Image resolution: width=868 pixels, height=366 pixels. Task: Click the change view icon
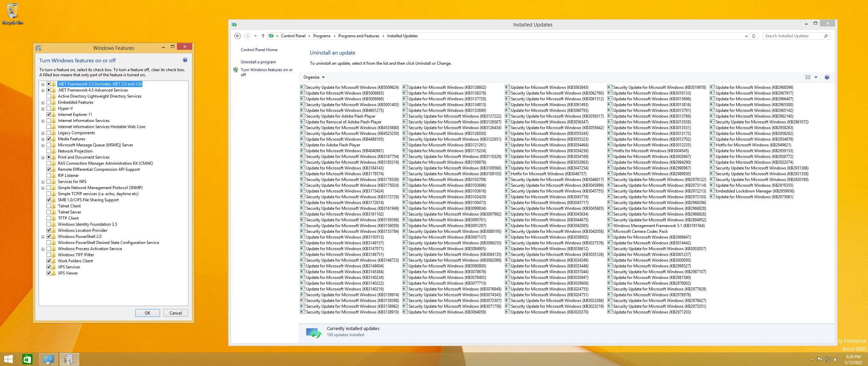(808, 77)
